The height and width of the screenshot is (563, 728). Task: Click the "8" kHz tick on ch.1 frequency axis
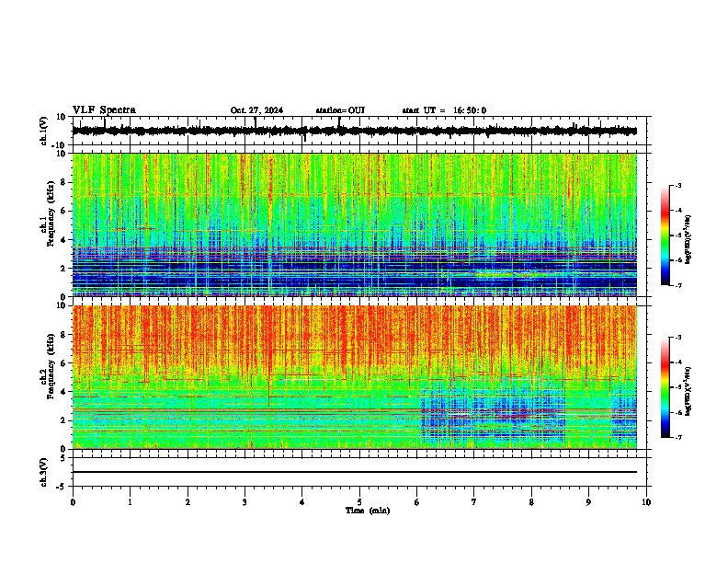(x=64, y=182)
